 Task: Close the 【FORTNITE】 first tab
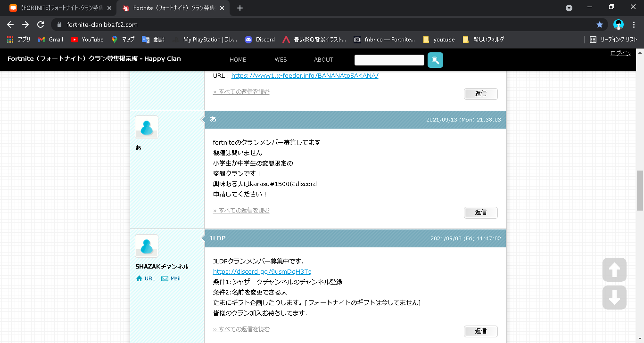[x=109, y=8]
